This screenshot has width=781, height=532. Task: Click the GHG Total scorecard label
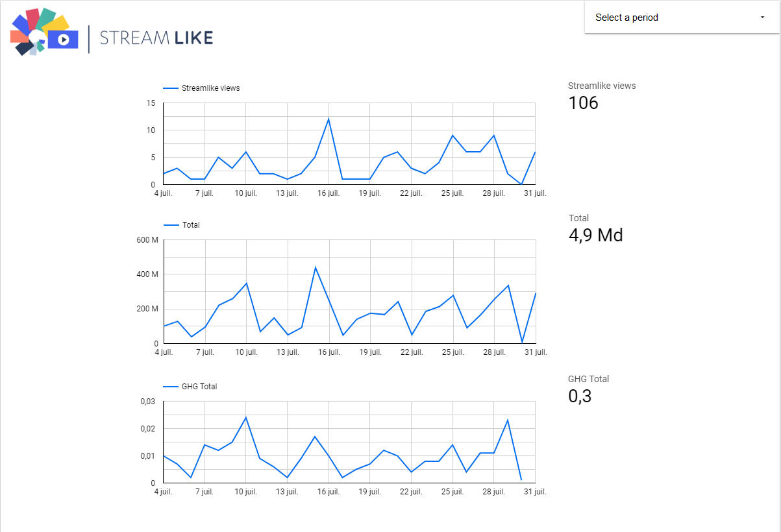[588, 379]
